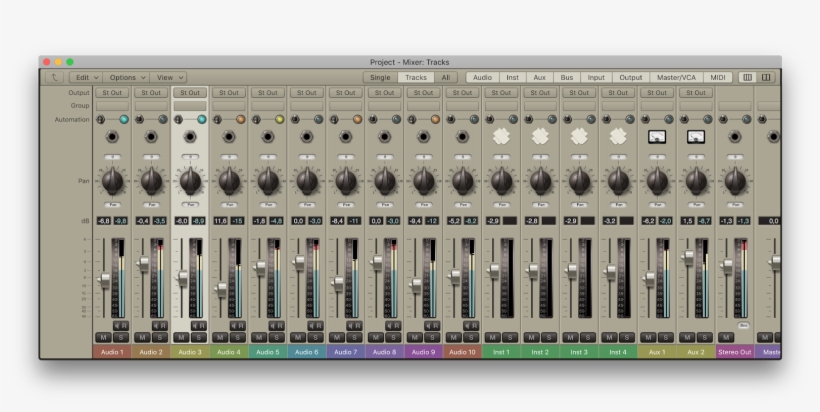The height and width of the screenshot is (412, 820).
Task: Open the instrument icon on Inst 3
Action: 579,137
